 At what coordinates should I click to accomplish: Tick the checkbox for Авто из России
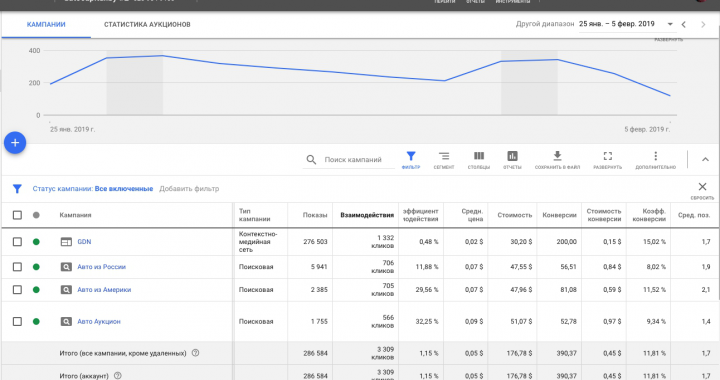[17, 267]
